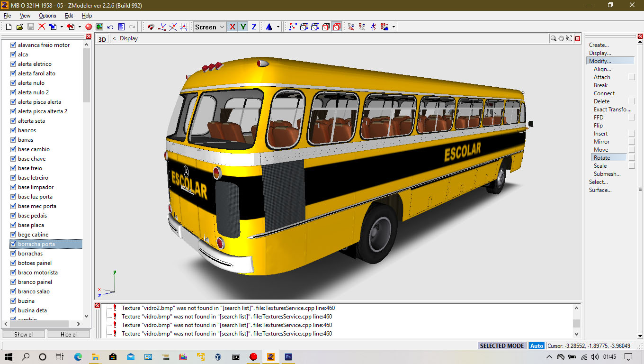Switch to objects level red cube icon
Screen dimensions: 644x364
(x=326, y=27)
